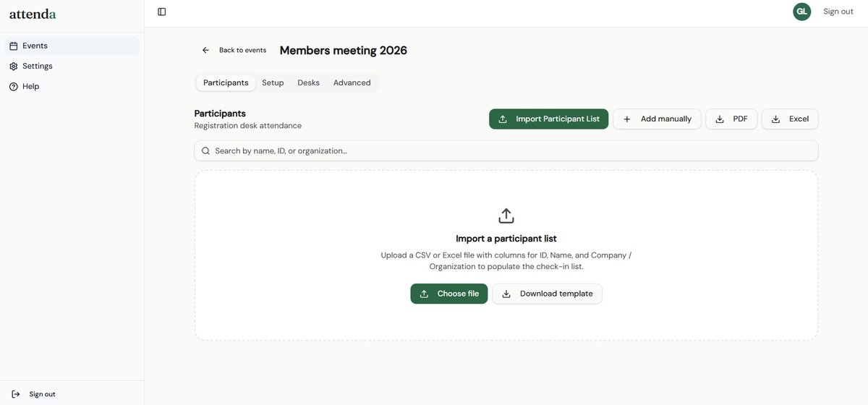Click the Import a participant list heading
This screenshot has height=405, width=868.
pyautogui.click(x=506, y=239)
